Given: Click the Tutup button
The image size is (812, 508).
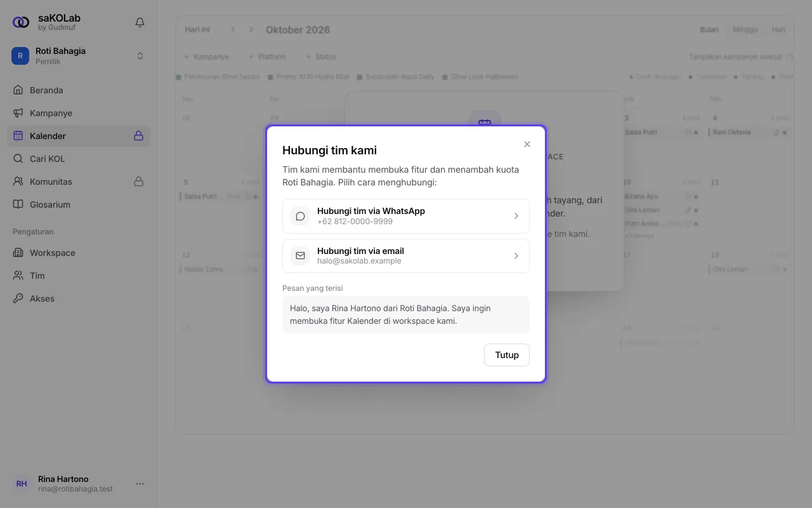Looking at the screenshot, I should click(507, 355).
